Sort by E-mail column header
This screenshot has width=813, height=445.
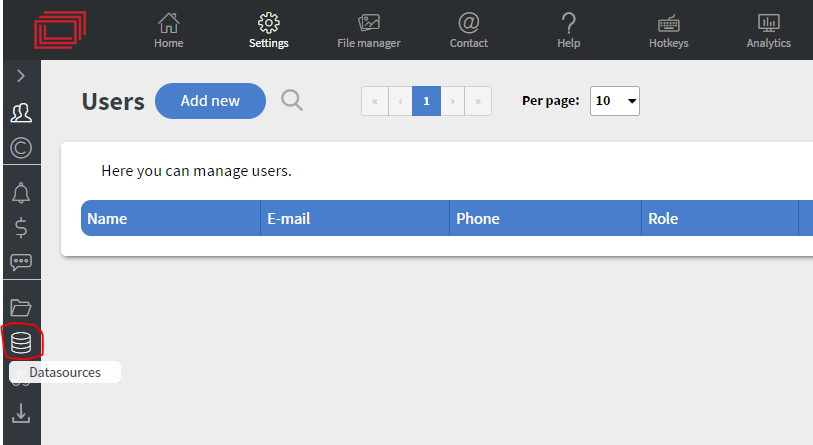click(x=355, y=218)
